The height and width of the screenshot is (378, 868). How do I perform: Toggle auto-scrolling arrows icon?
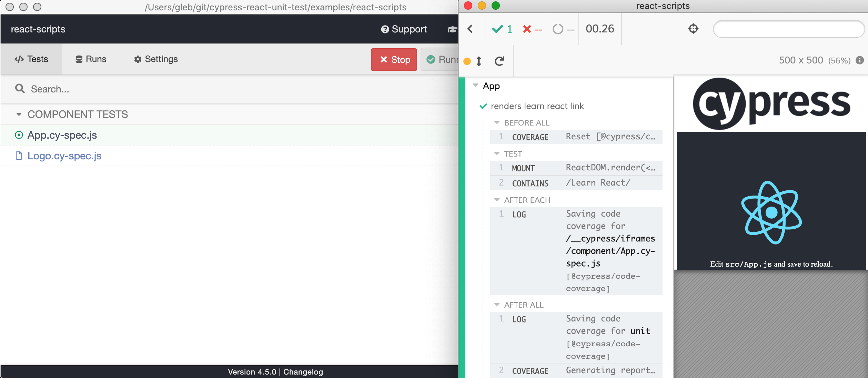point(479,61)
